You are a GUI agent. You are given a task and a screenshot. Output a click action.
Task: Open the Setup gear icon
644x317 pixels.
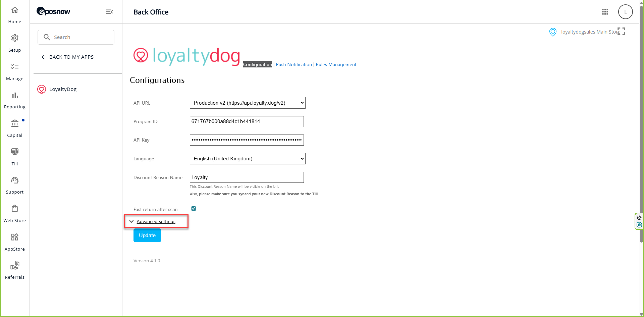pos(15,38)
